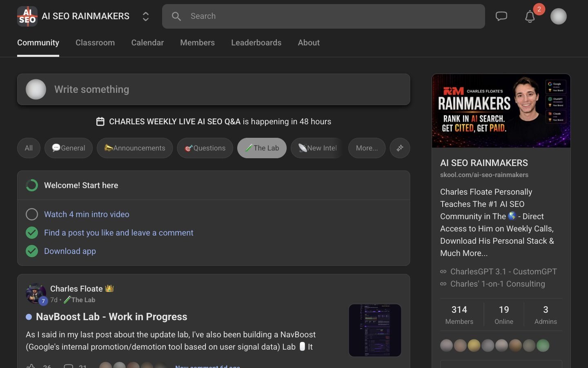Open the 314 Members stat

click(x=459, y=315)
